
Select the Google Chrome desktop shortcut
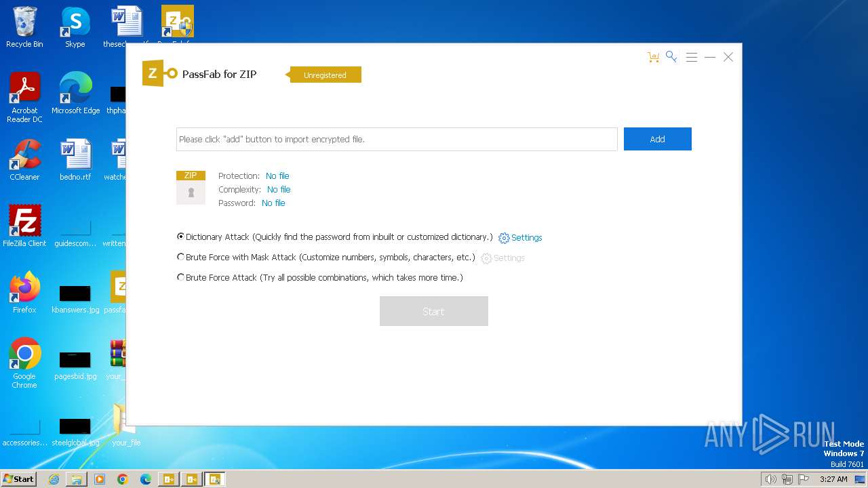24,364
